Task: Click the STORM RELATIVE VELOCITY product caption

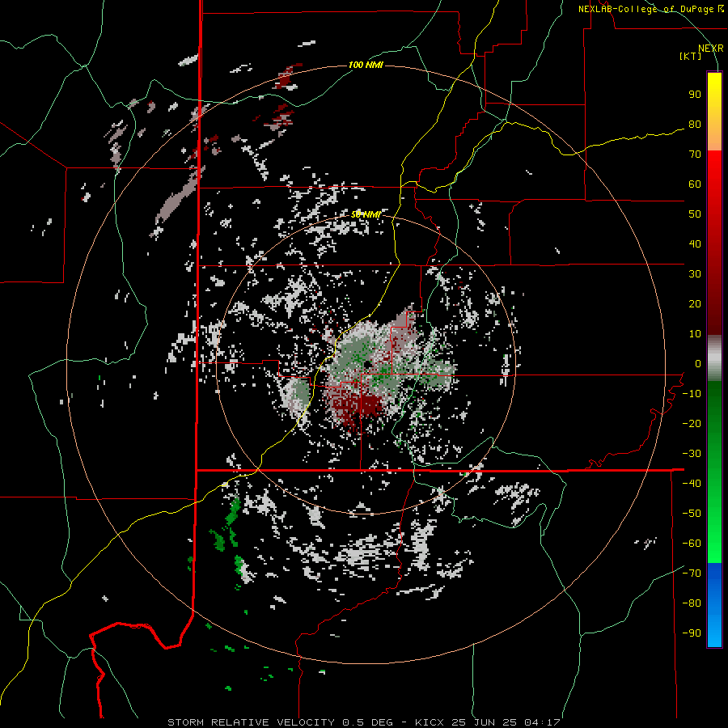Action: point(363,722)
